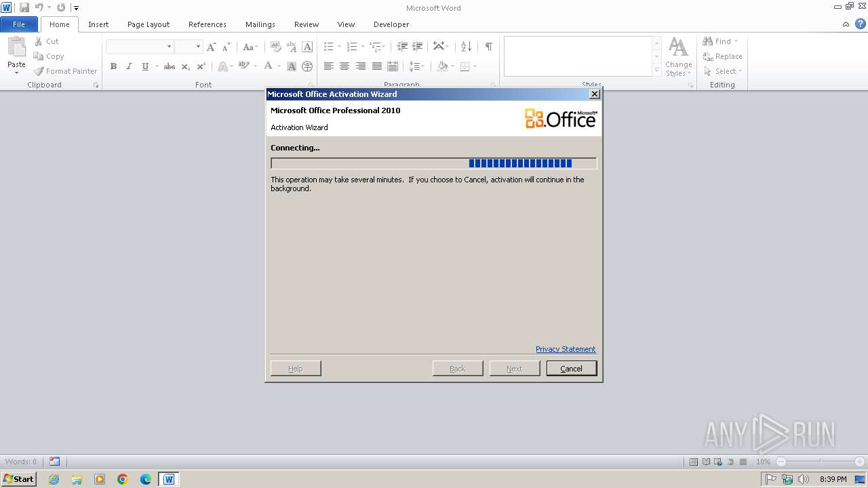
Task: Click Text Effects icon
Action: pyautogui.click(x=222, y=66)
